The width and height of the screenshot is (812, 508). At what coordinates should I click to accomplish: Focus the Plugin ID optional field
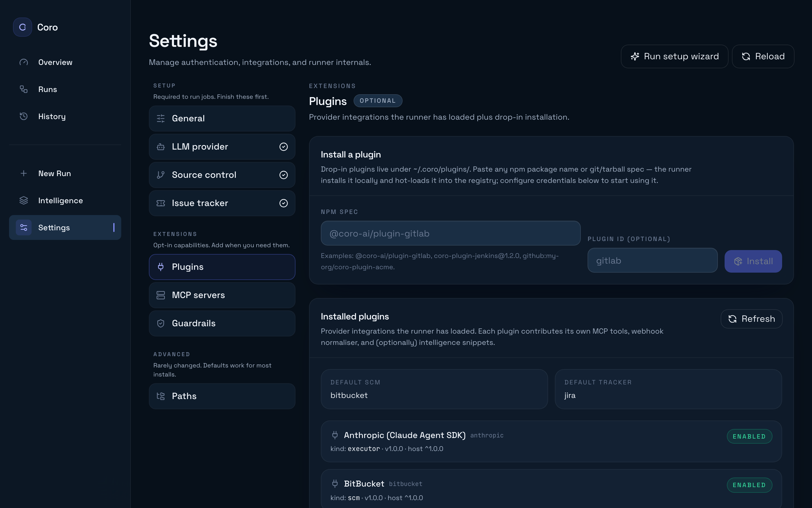tap(653, 260)
